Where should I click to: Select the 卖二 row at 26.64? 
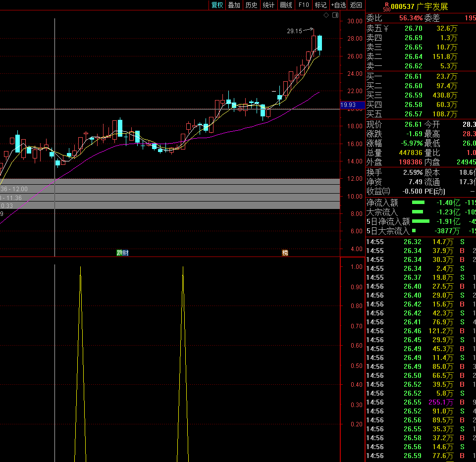pos(421,57)
